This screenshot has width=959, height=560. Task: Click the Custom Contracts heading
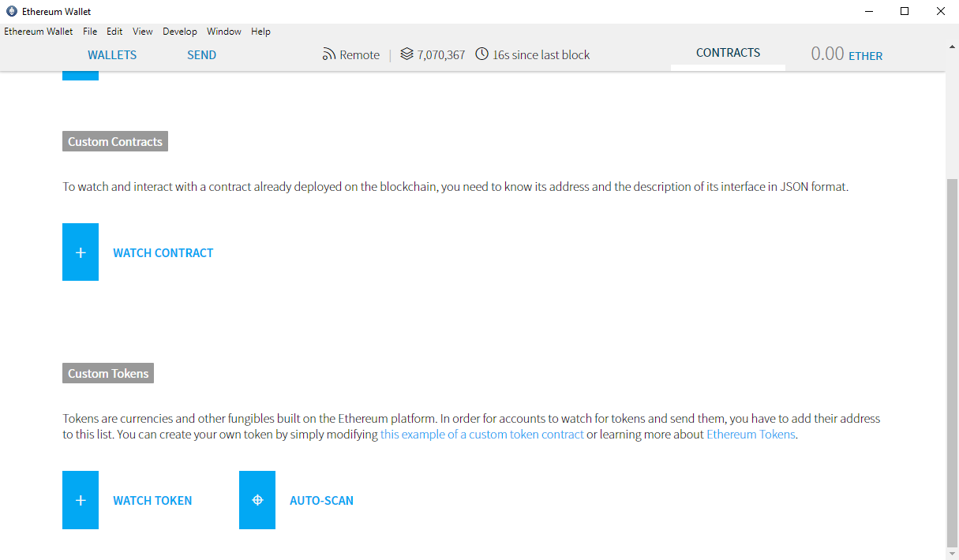[115, 142]
